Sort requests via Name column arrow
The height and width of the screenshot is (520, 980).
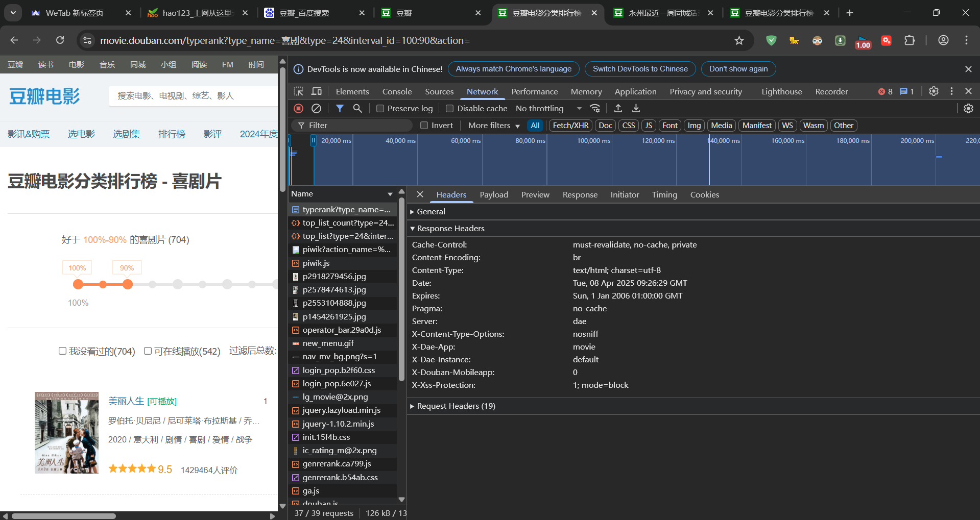click(x=390, y=194)
